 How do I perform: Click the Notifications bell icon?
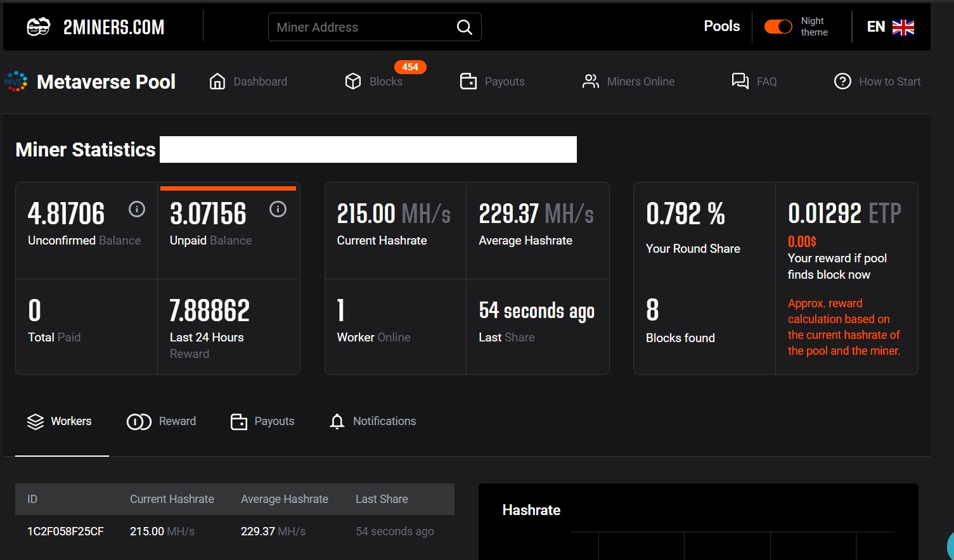[x=337, y=421]
